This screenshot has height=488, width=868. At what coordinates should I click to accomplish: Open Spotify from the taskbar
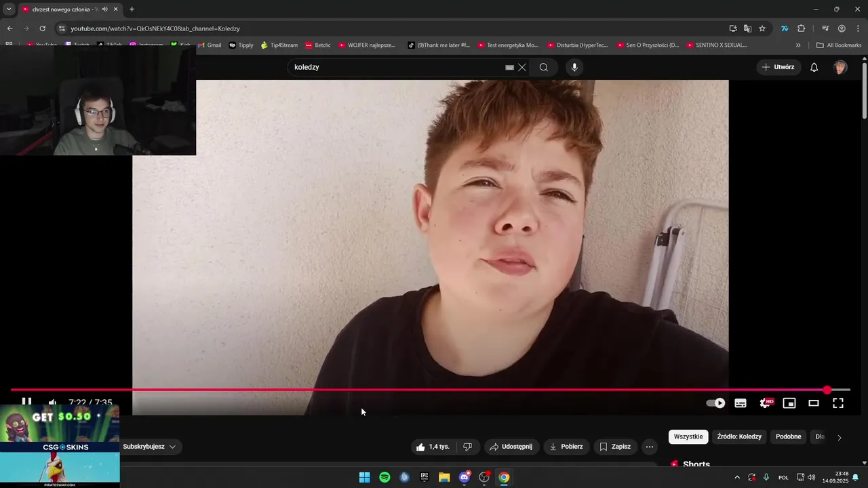(x=384, y=477)
